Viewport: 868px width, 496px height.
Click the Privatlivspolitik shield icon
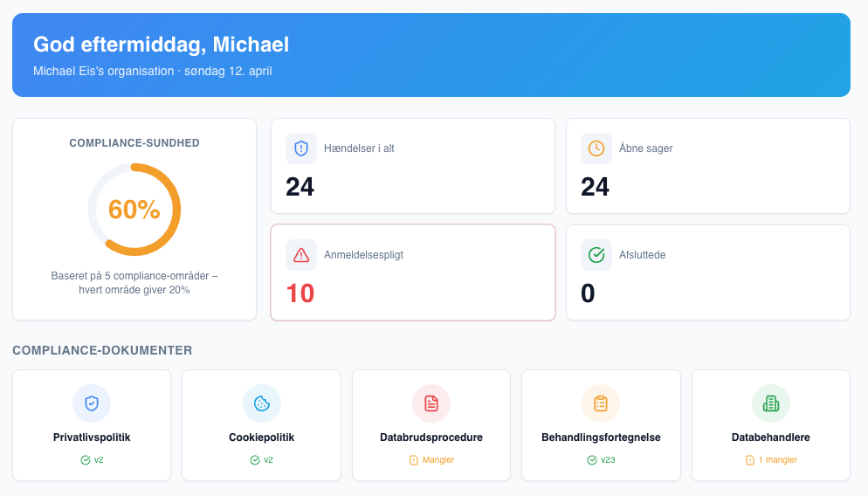92,403
